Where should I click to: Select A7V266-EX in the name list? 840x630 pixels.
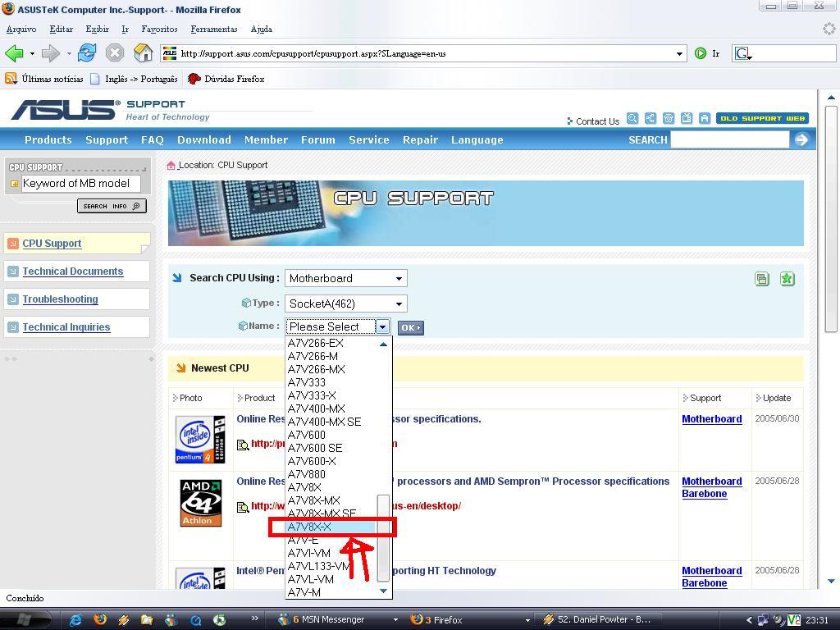[x=331, y=343]
